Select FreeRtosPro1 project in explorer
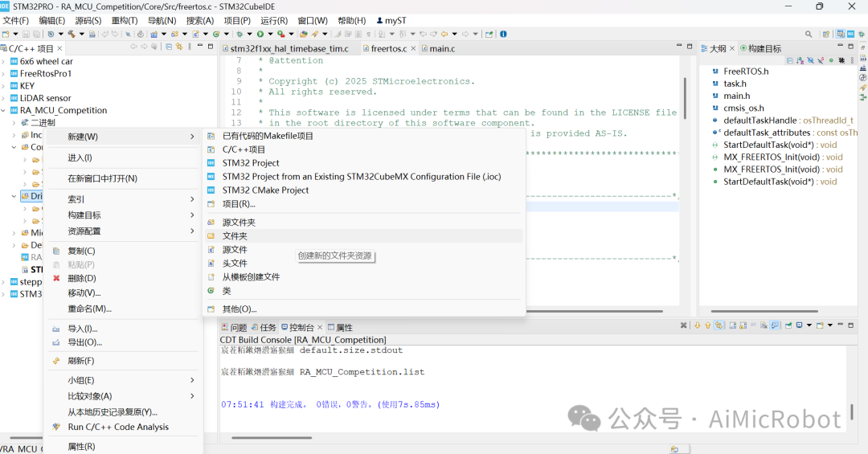 45,74
